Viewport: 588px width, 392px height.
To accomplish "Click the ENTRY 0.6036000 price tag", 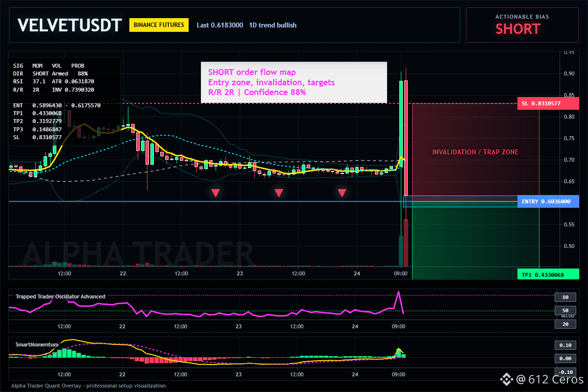I will click(x=548, y=201).
